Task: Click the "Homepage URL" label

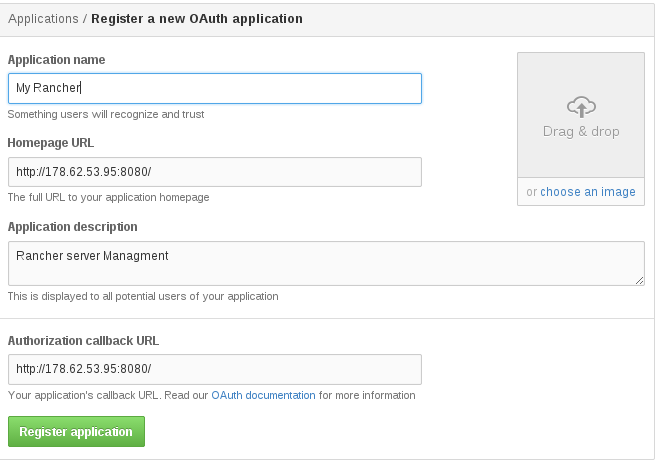Action: click(x=51, y=143)
